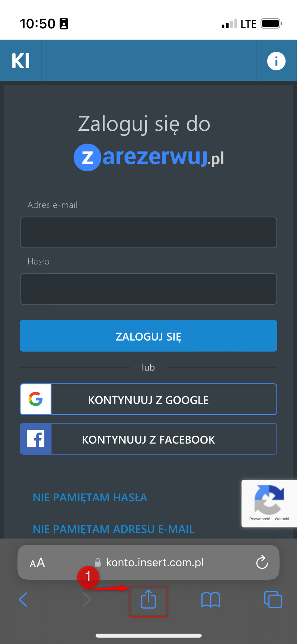Open NIE PAMIĘTAM ADRESU E-MAIL link
Screen dimensions: 297x644
point(114,529)
